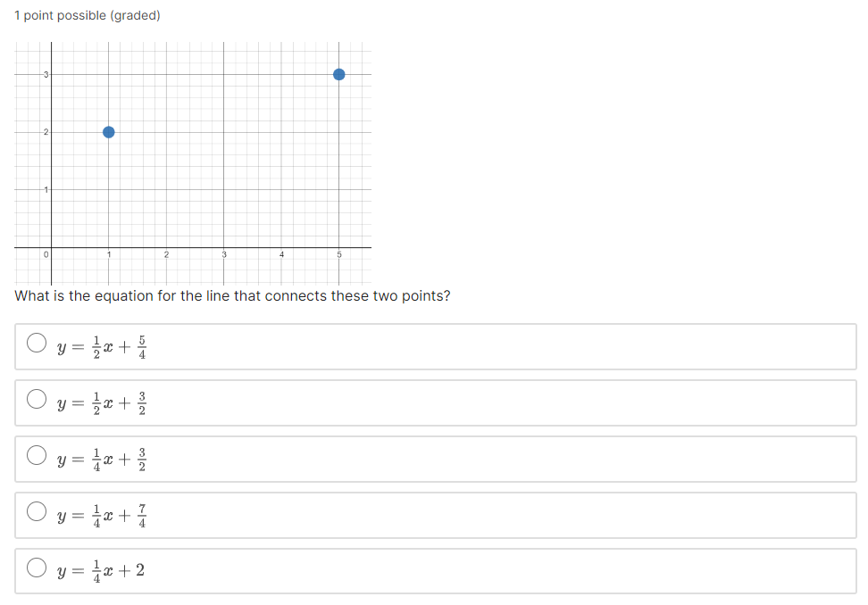Click the equation text y = ½x + 3/2

[102, 403]
